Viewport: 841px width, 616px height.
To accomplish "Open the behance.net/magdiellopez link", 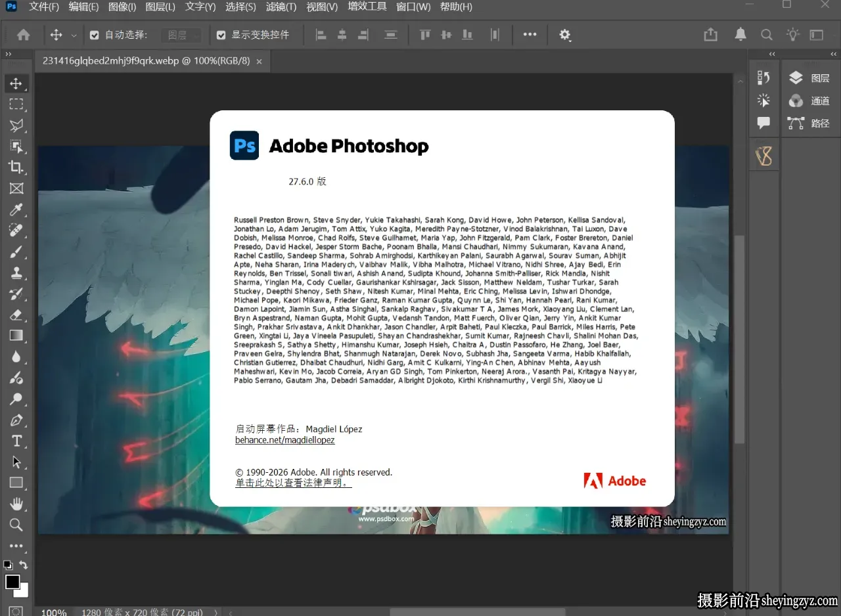I will click(x=285, y=440).
